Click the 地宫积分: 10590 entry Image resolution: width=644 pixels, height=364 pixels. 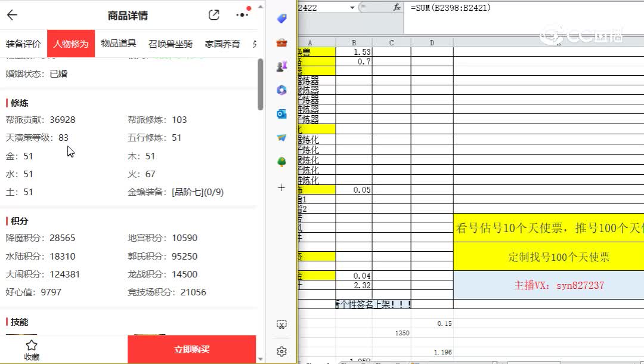coord(163,238)
